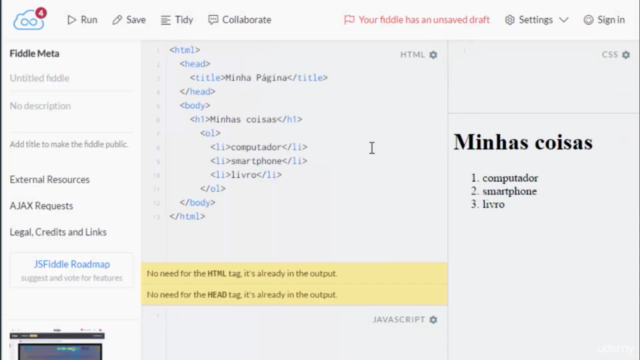Click the sidebar preview thumbnail
This screenshot has height=360, width=640.
pos(57,344)
